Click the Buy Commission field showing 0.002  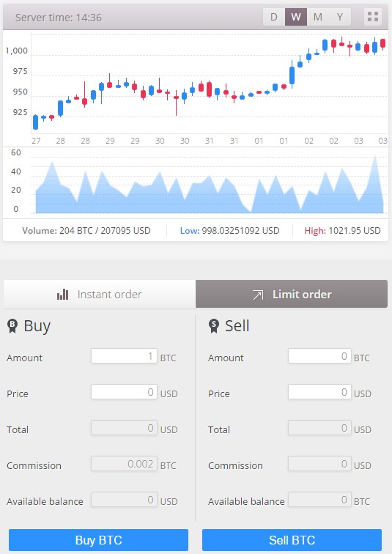(x=124, y=464)
